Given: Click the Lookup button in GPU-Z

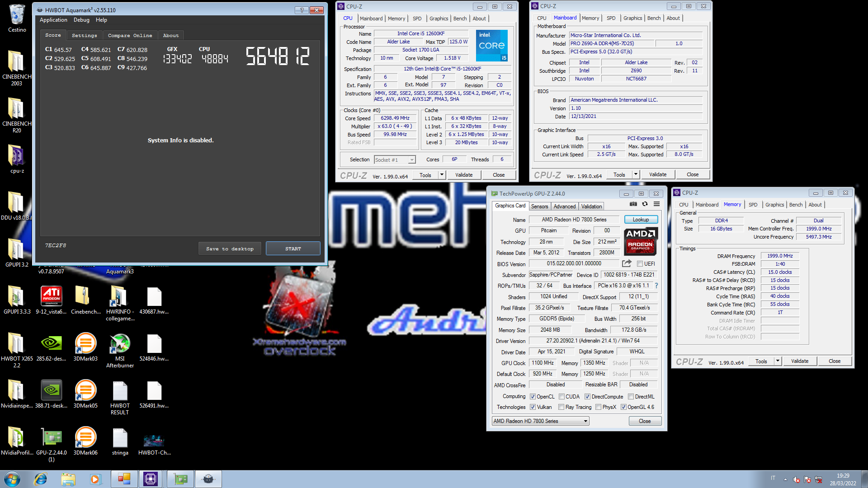Looking at the screenshot, I should pos(641,220).
